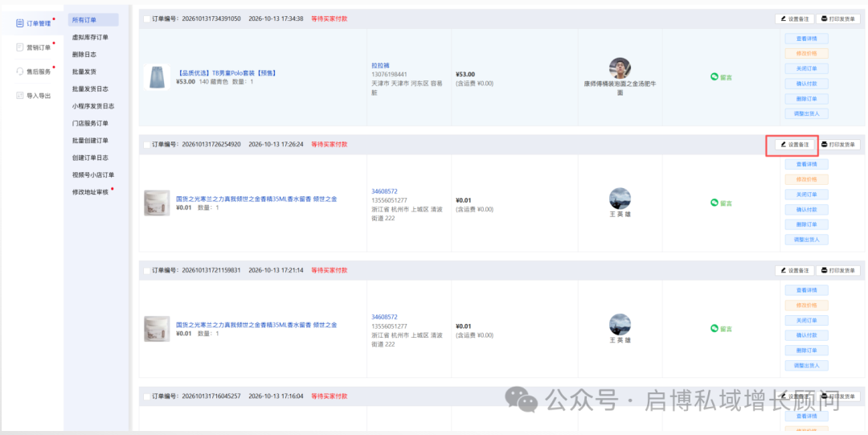The width and height of the screenshot is (868, 435).
Task: Open 售后服务 sidebar section
Action: [x=33, y=72]
